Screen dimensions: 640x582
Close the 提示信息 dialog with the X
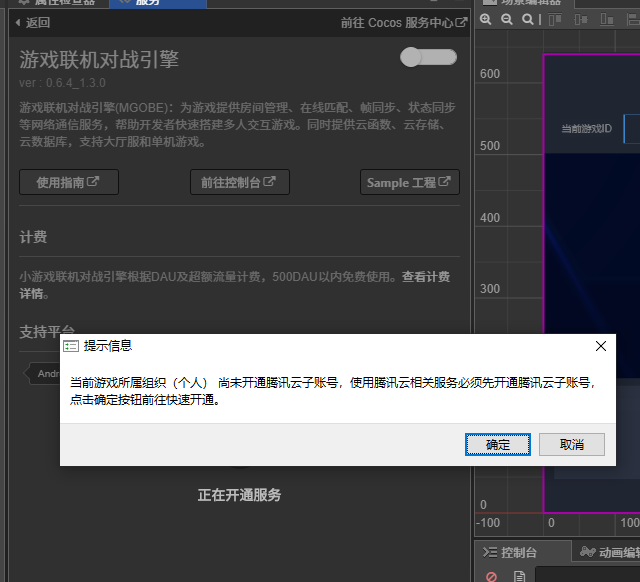[x=600, y=346]
